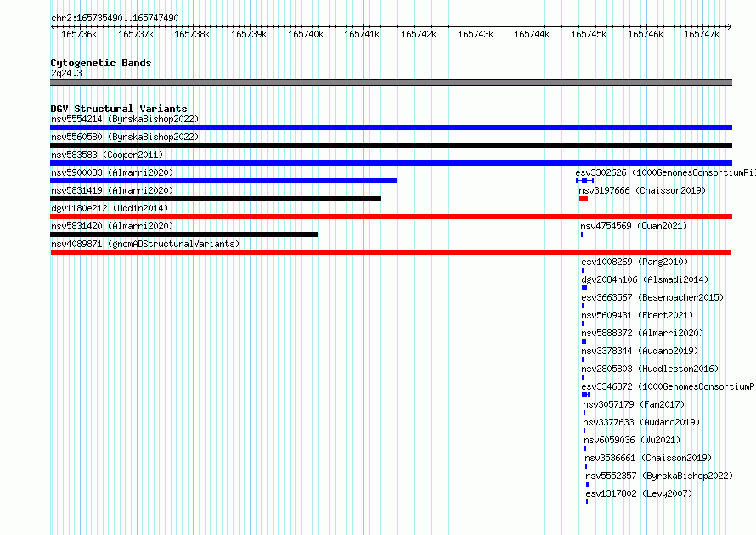Screen dimensions: 756x535
Task: Click the nsv3378344 (Audano2019) label
Action: [x=640, y=351]
